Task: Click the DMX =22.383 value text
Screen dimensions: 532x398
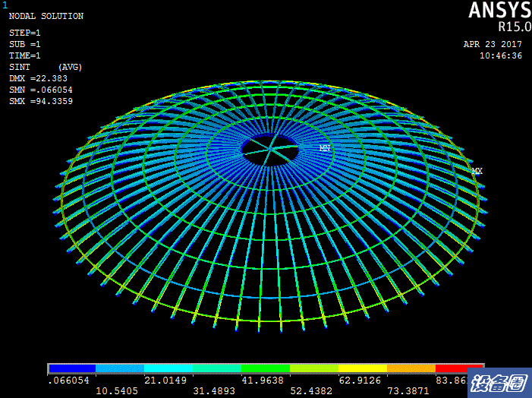Action: point(38,78)
